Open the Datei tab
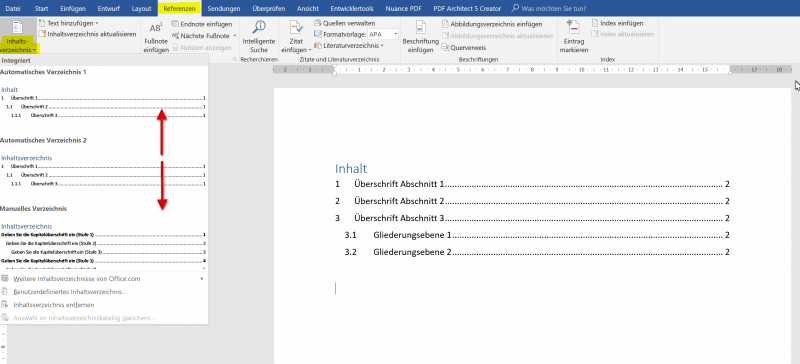Viewport: 800px width, 364px height. tap(13, 9)
